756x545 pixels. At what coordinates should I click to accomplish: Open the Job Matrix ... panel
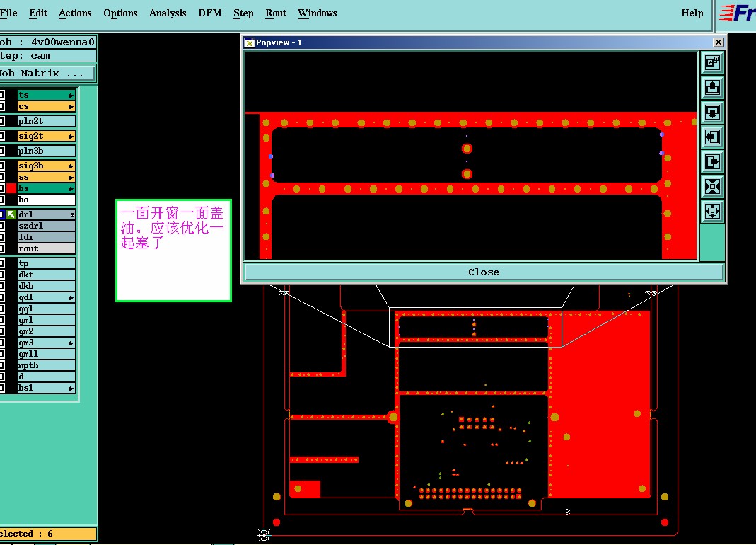point(47,74)
